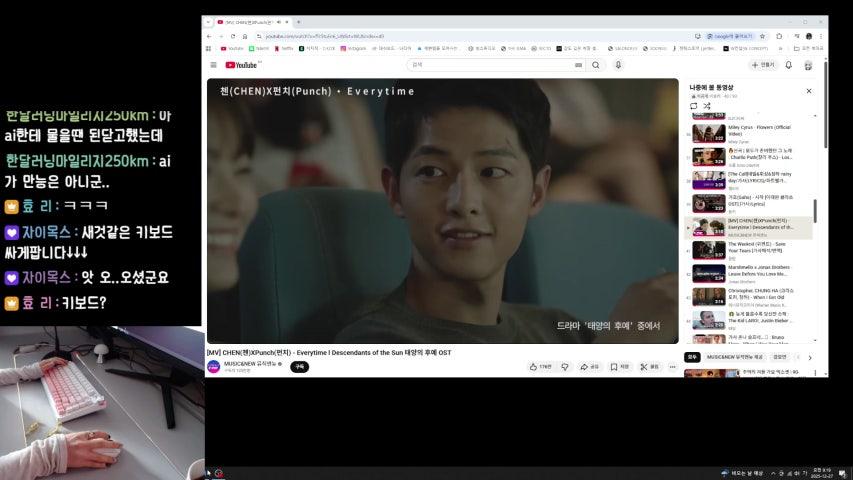Play Miley Cyrus - Flowers from playlist
The image size is (853, 480).
tap(749, 133)
